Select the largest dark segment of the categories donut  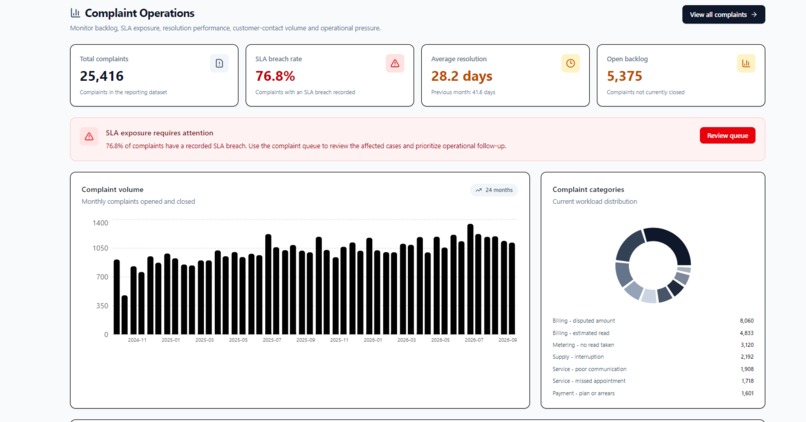(672, 243)
